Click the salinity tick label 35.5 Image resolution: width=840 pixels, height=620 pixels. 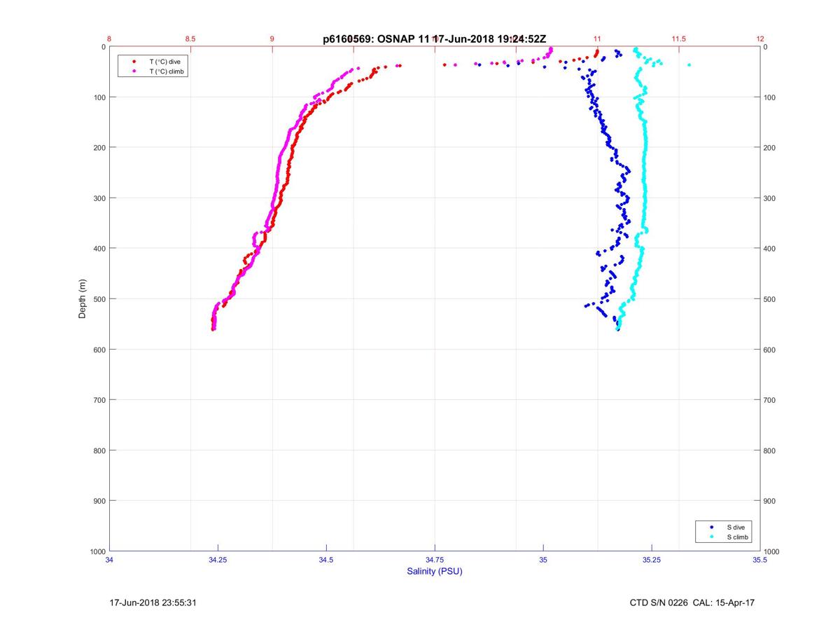[x=760, y=560]
